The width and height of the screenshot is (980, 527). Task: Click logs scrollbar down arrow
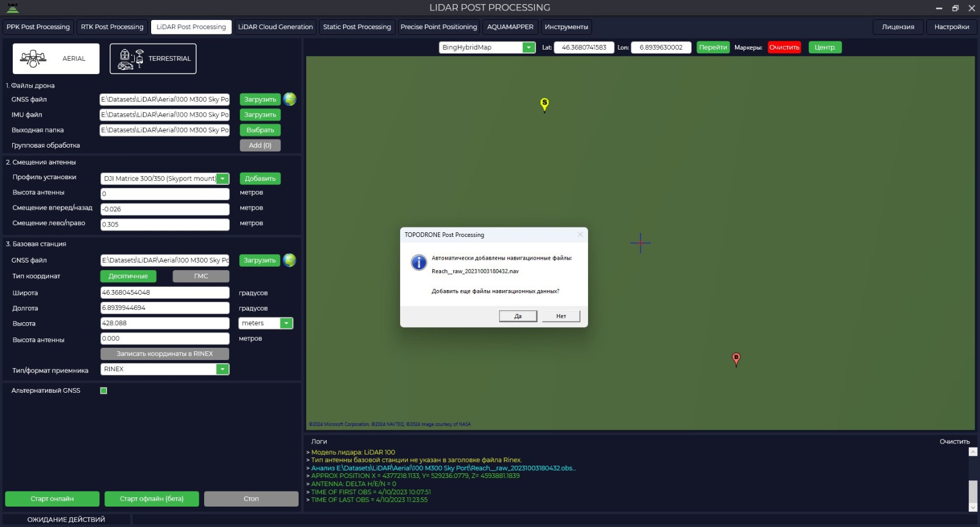pyautogui.click(x=972, y=507)
